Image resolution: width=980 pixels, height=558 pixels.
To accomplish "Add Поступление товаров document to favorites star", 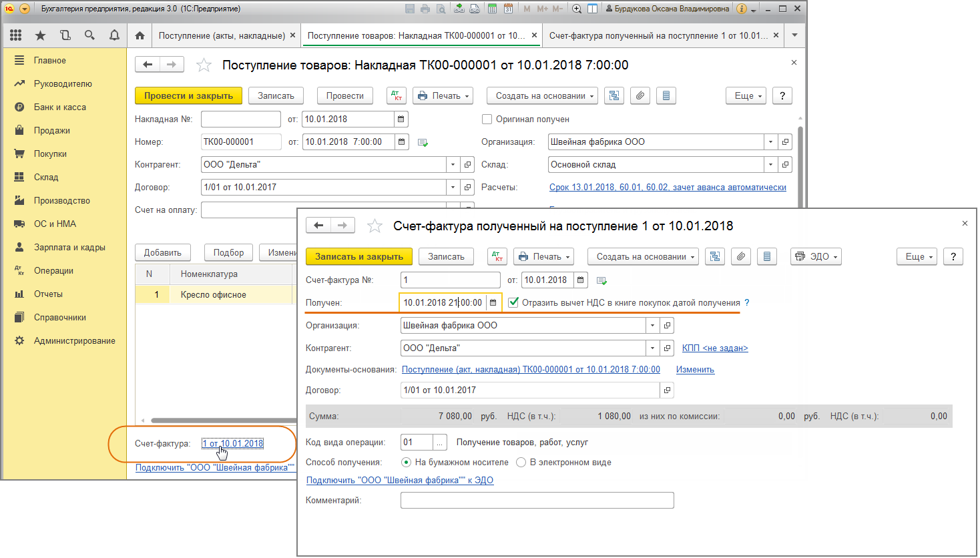I will [x=204, y=65].
